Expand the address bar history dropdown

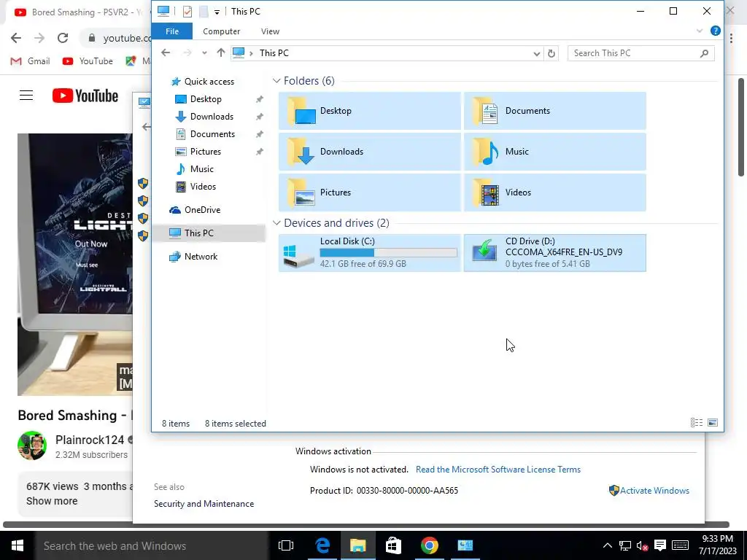536,53
